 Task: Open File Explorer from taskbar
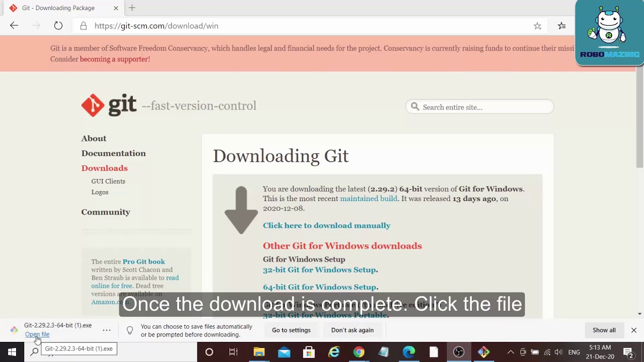coord(259,352)
